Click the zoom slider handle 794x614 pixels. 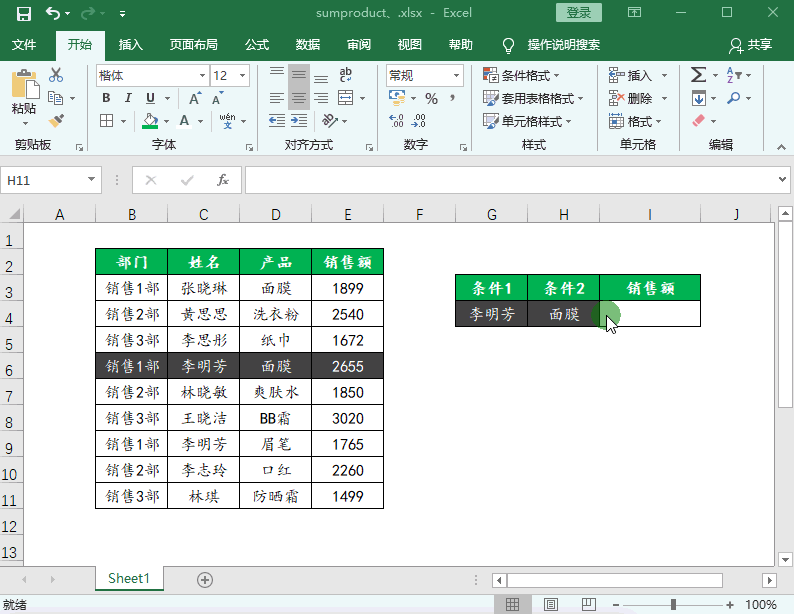pos(673,604)
